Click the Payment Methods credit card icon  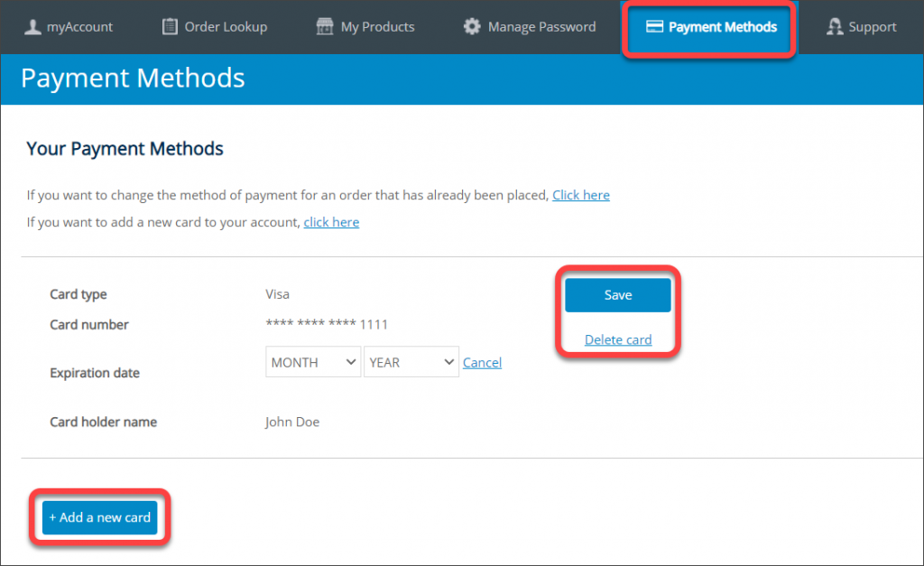pos(655,26)
